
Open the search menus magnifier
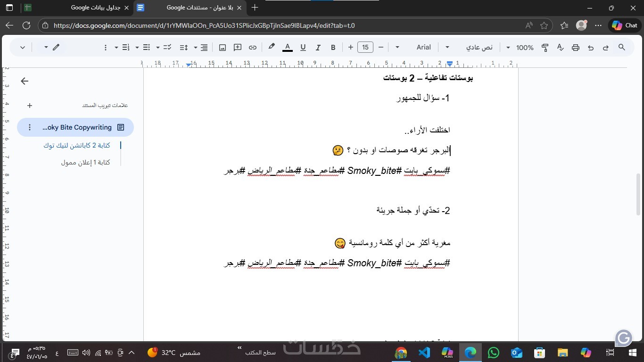(x=621, y=47)
